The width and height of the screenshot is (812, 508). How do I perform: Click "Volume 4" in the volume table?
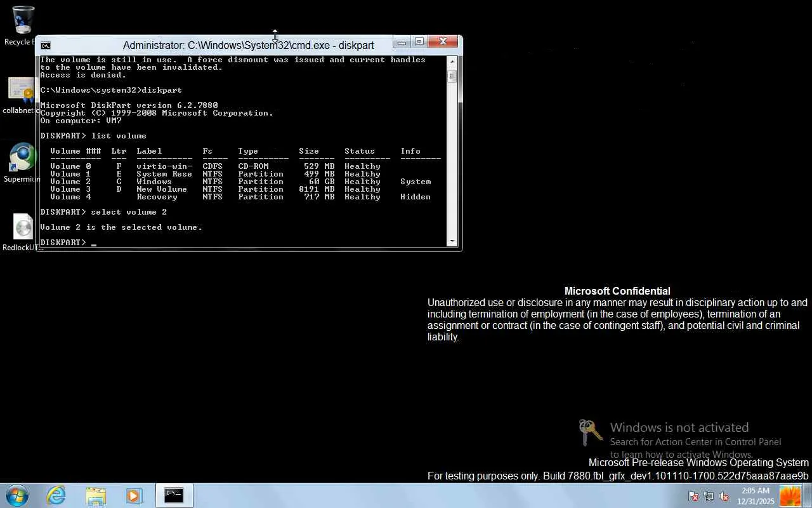pos(70,197)
